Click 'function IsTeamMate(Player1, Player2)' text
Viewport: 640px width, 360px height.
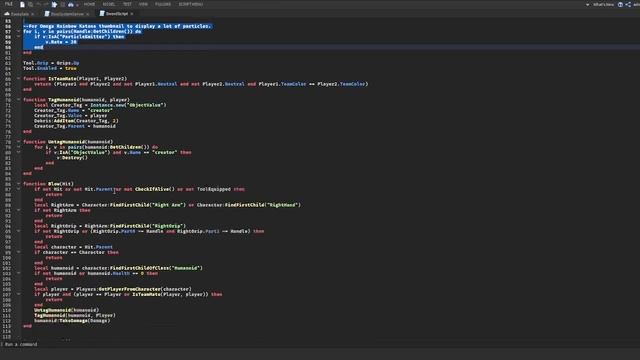75,78
